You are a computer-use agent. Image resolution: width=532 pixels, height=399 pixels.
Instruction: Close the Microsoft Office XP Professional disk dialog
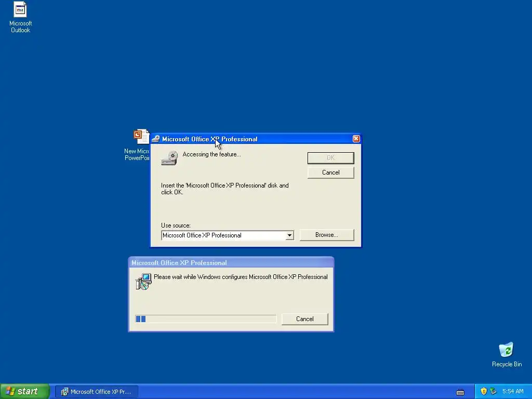[x=356, y=139]
